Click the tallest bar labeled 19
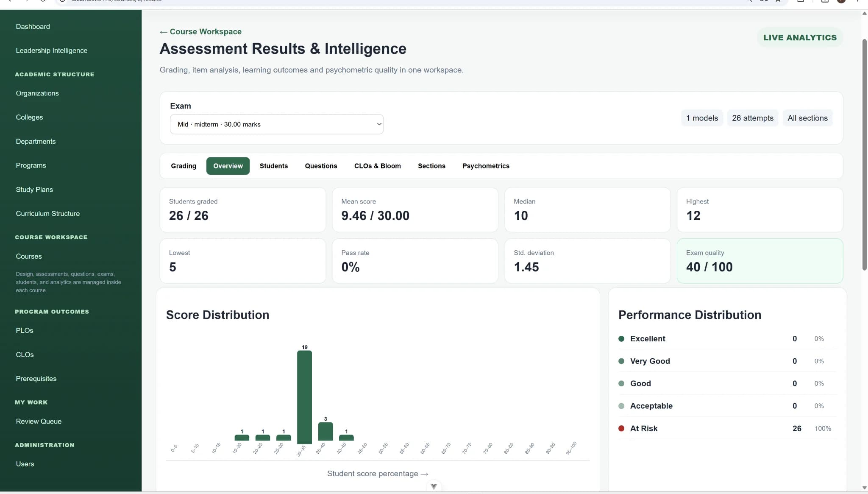The image size is (868, 494). pyautogui.click(x=304, y=397)
